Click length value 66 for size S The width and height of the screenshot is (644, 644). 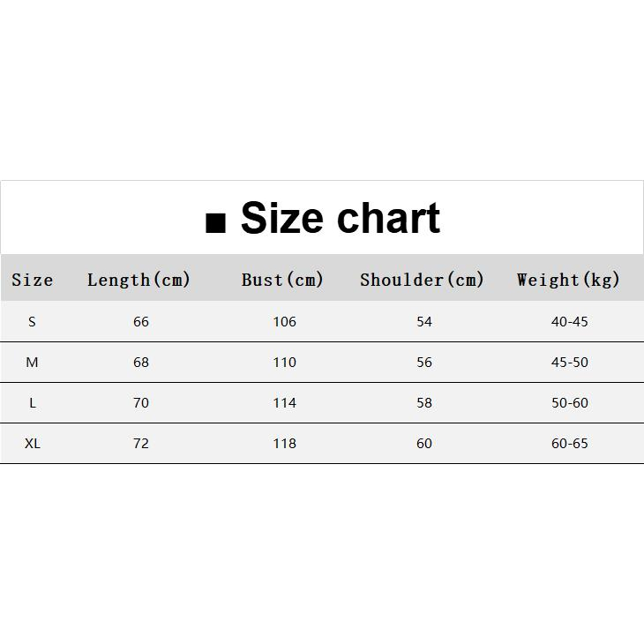pyautogui.click(x=141, y=322)
